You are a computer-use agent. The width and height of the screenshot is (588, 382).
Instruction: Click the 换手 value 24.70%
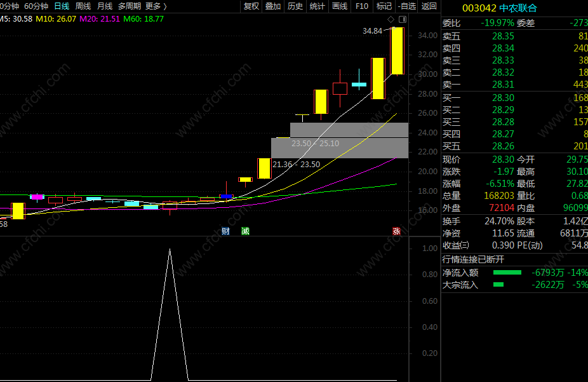499,221
